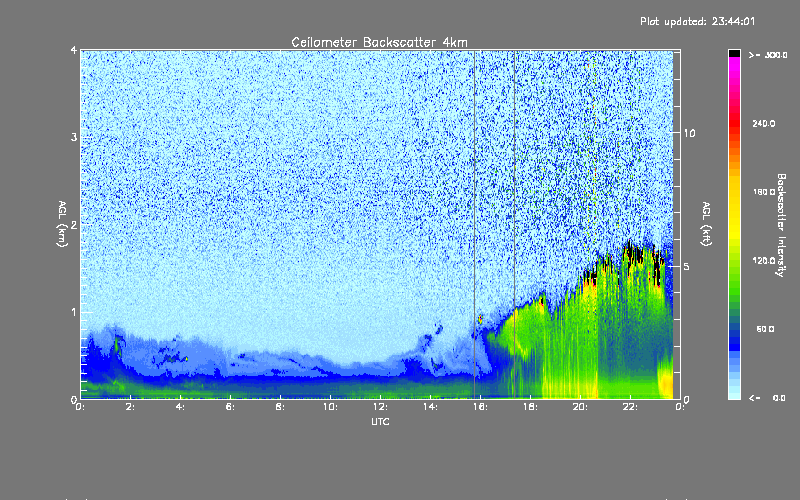Click the 'Plot updated: 23:44:01' timestamp
This screenshot has height=500, width=800.
[697, 21]
